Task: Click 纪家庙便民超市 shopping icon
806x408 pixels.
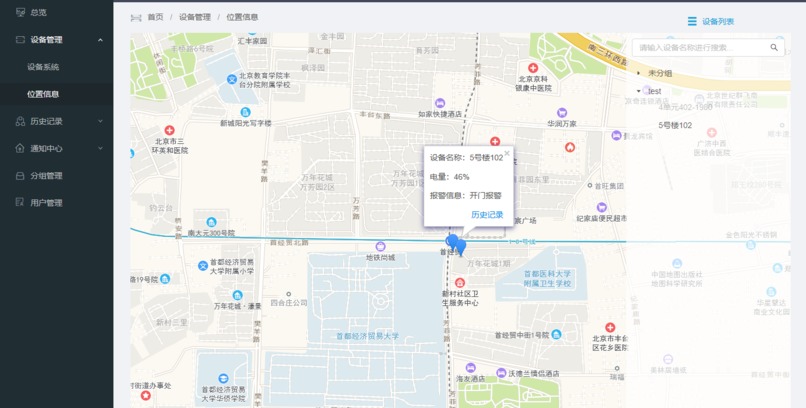Action: point(601,208)
